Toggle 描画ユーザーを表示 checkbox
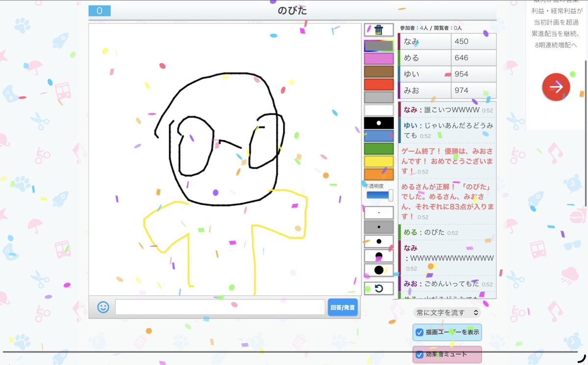 [x=420, y=332]
